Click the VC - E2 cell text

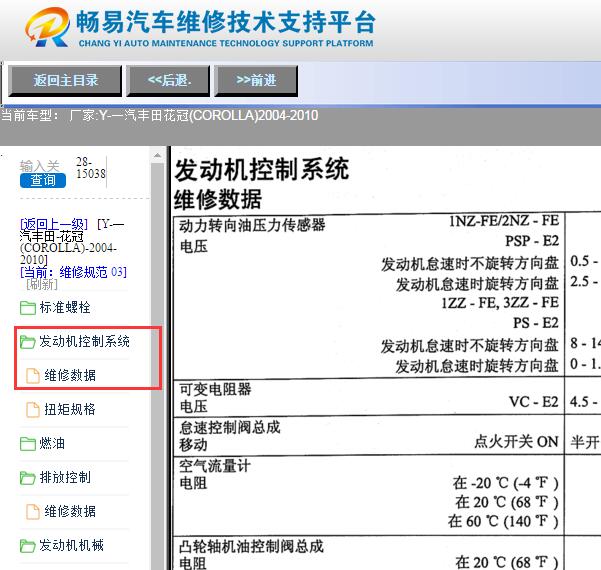click(534, 402)
